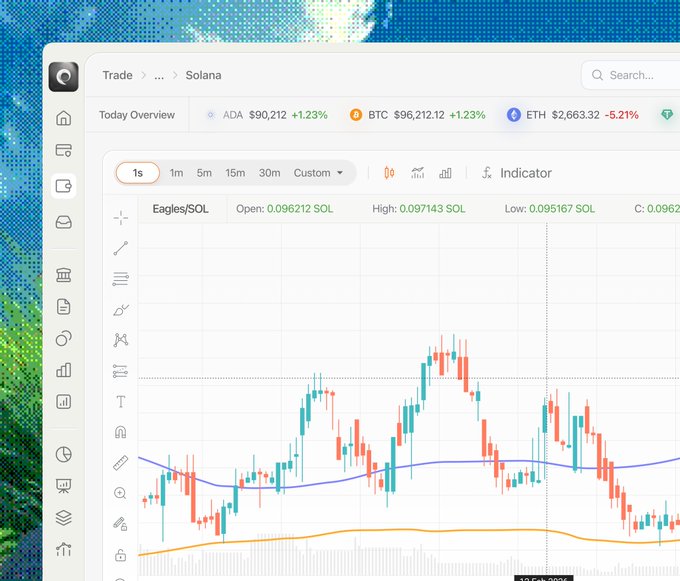The image size is (680, 581).
Task: Click the ETH ticker entry
Action: [572, 115]
